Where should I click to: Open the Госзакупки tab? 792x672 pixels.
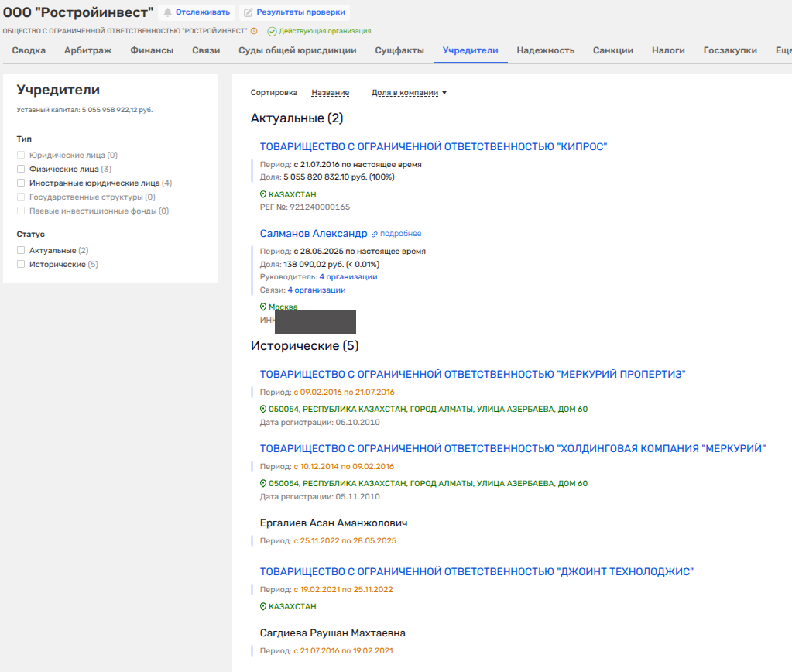[x=730, y=50]
